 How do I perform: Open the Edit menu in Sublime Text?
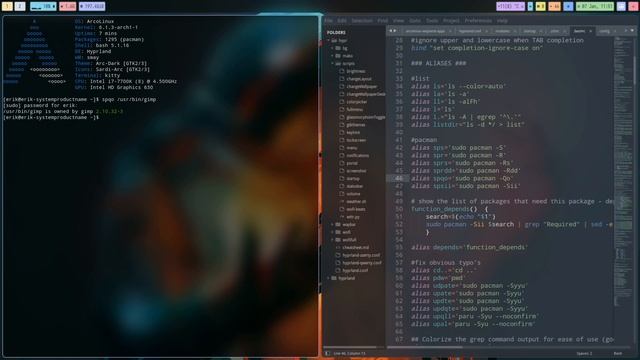[342, 20]
